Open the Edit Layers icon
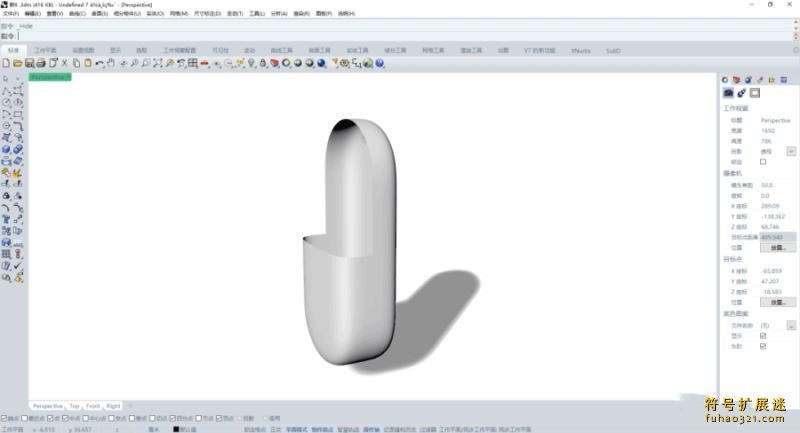 [x=274, y=63]
